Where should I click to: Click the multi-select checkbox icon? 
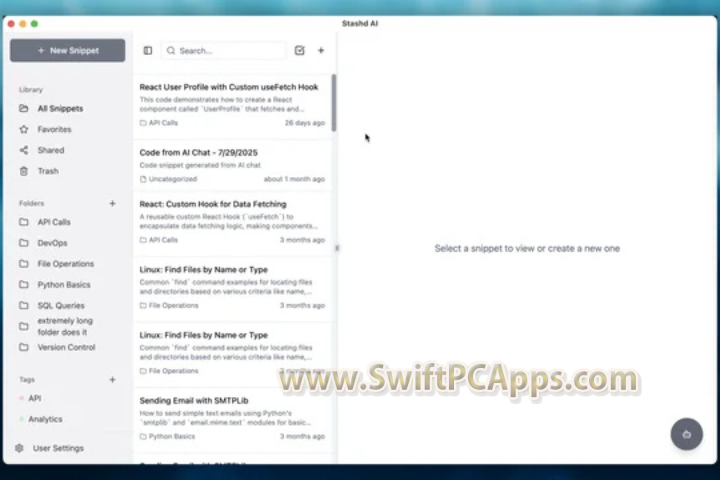299,50
